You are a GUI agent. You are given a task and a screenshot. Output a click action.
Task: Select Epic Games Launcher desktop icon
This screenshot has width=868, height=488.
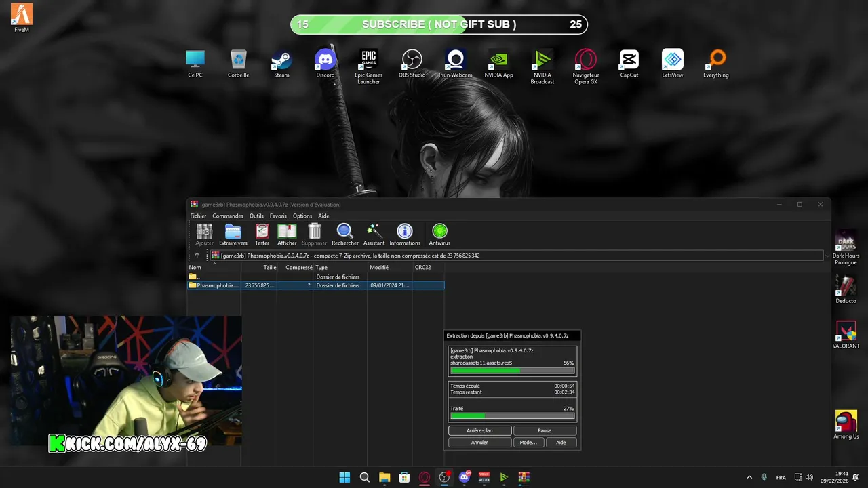coord(369,67)
